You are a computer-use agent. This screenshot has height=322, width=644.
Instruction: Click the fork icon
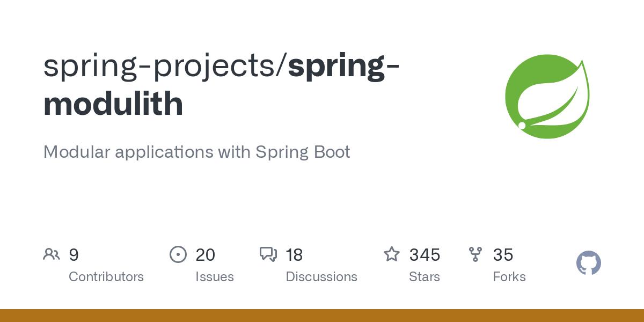click(x=475, y=254)
